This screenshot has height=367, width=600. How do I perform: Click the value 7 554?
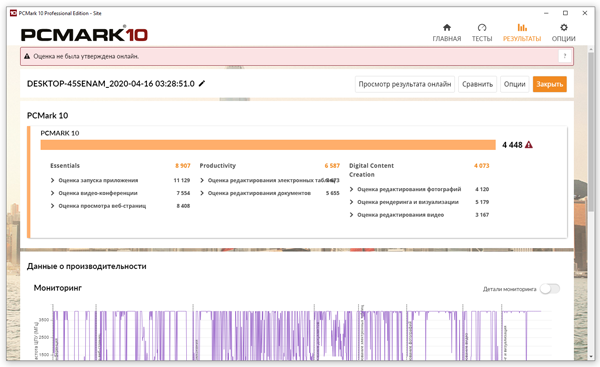click(183, 193)
